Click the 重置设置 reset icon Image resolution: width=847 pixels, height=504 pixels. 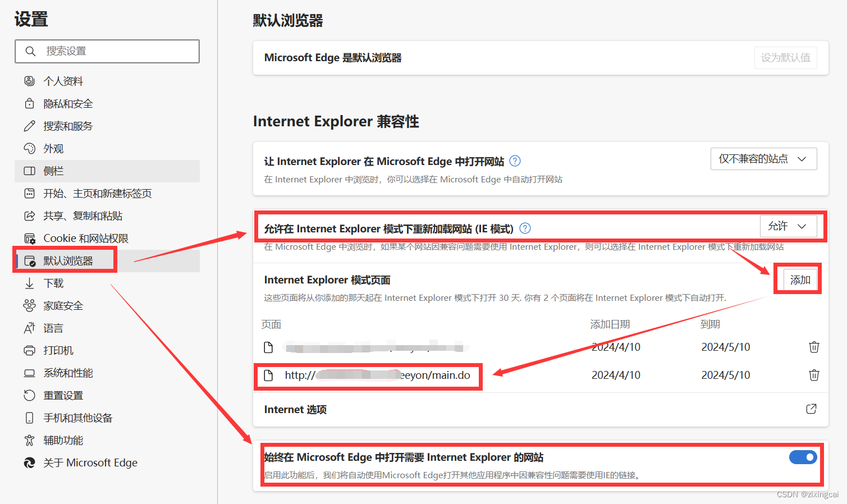click(29, 395)
